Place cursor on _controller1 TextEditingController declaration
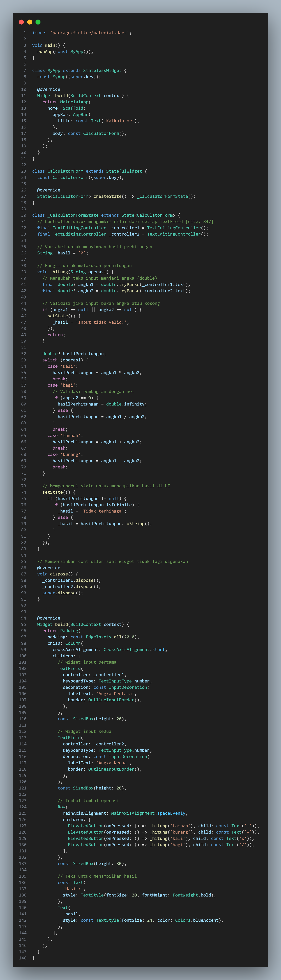281x980 pixels. [x=122, y=228]
